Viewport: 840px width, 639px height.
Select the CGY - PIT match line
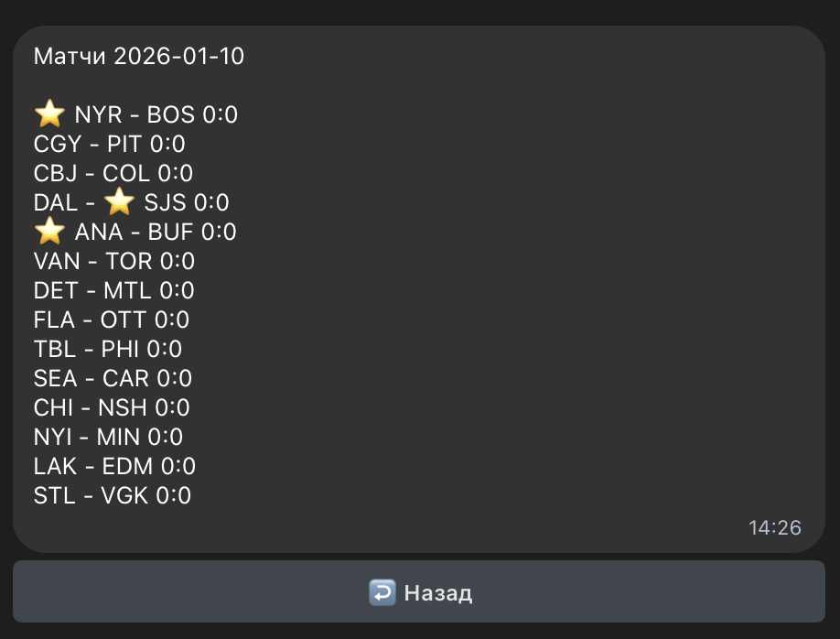[110, 144]
